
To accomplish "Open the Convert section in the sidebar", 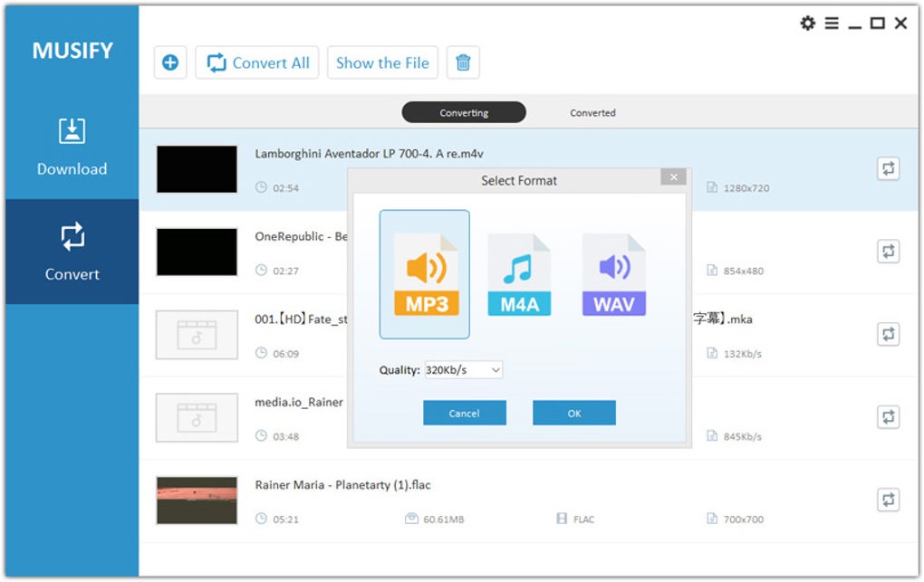I will pyautogui.click(x=72, y=254).
